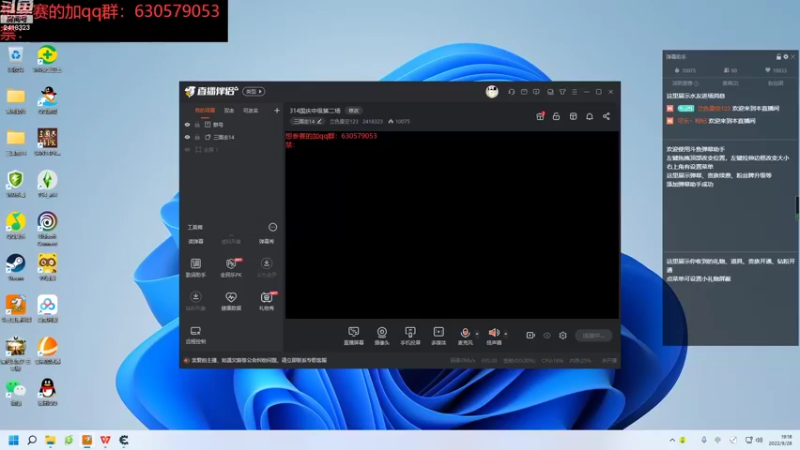Viewport: 800px width, 450px height.
Task: Add a new scene with the plus icon
Action: (x=277, y=110)
